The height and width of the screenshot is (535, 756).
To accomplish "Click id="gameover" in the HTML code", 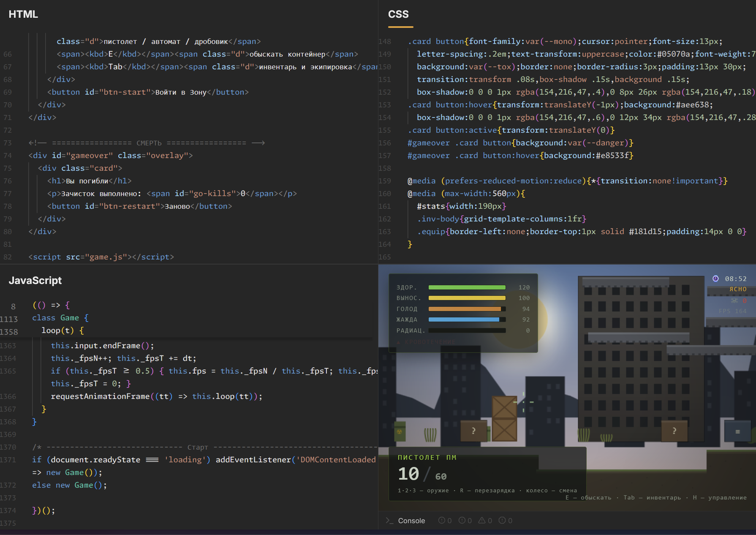I will (82, 156).
